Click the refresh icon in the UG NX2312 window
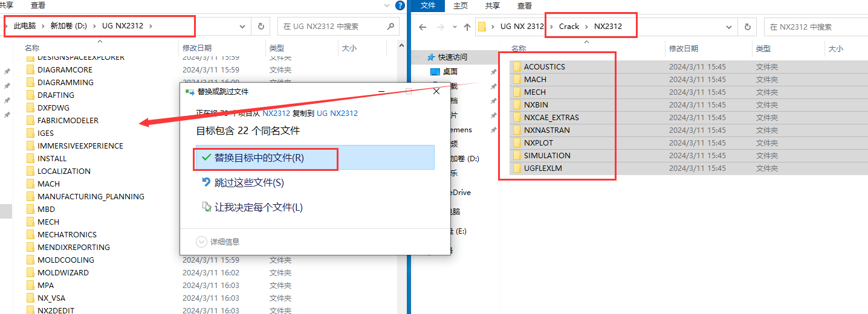The image size is (868, 314). point(261,26)
